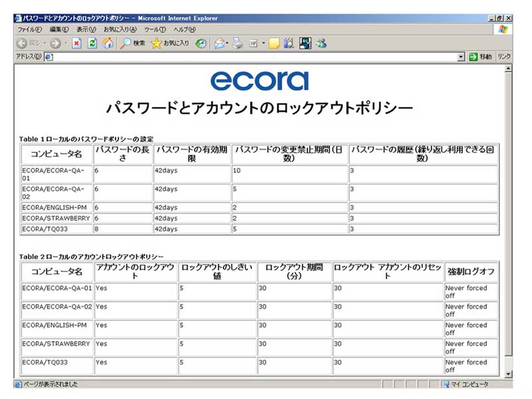Click the パスワードの履歴 column header

(x=423, y=154)
